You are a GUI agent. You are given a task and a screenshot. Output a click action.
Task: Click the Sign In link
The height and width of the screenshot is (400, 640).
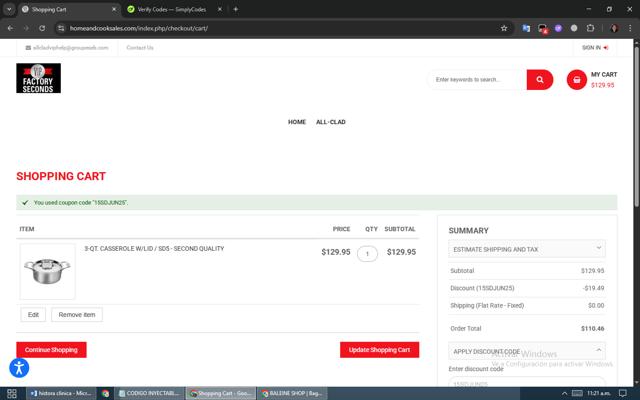[x=595, y=48]
